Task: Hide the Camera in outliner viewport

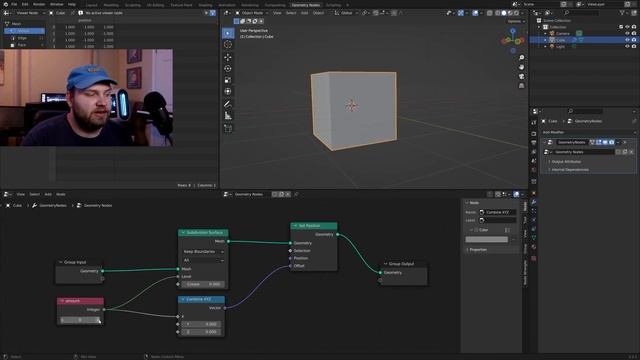Action: click(x=627, y=33)
